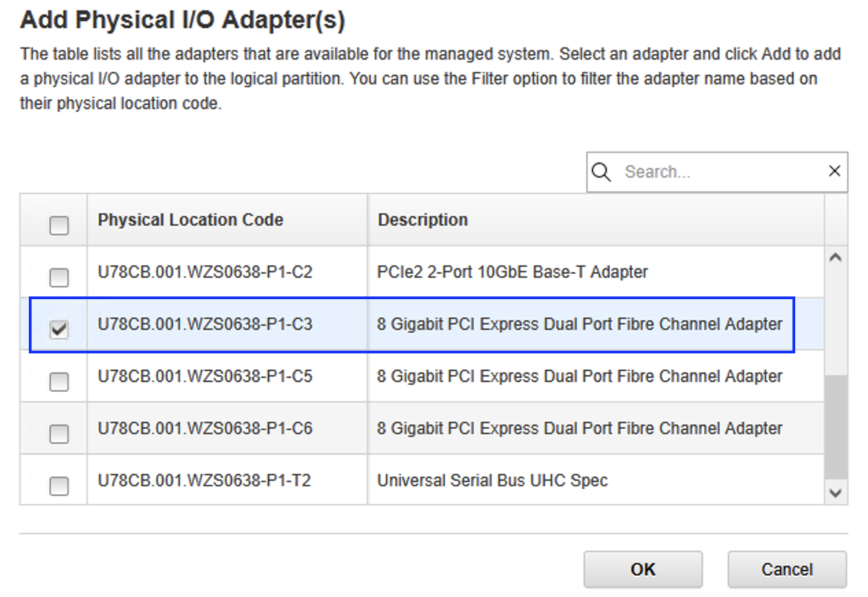Check the P1-C6 adapter checkbox

coord(59,434)
